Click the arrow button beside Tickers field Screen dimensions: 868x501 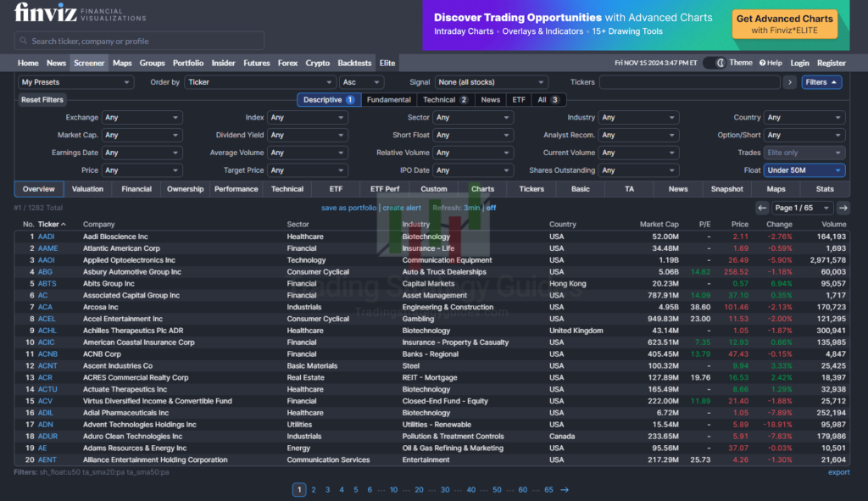tap(790, 82)
